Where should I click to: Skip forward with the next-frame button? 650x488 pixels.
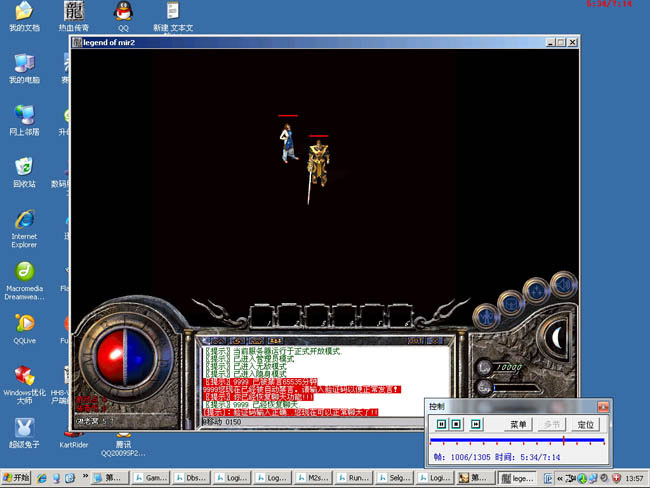point(476,424)
